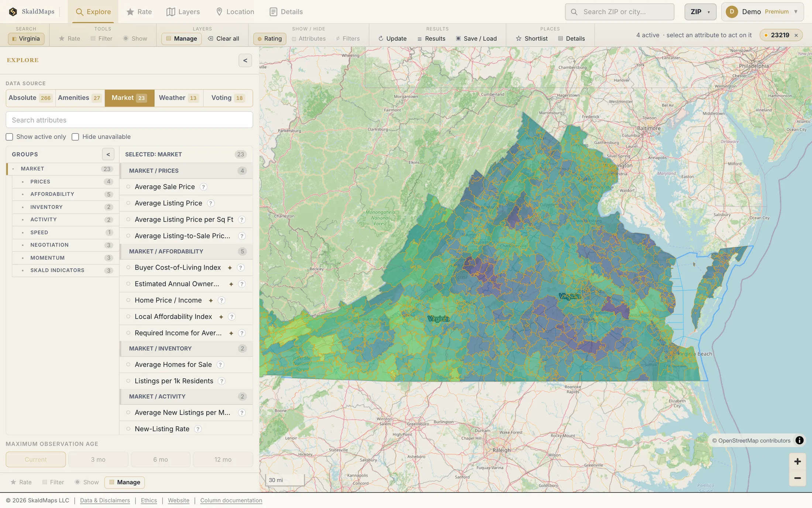The height and width of the screenshot is (508, 812).
Task: Click the Search ZIP or city field
Action: click(619, 12)
